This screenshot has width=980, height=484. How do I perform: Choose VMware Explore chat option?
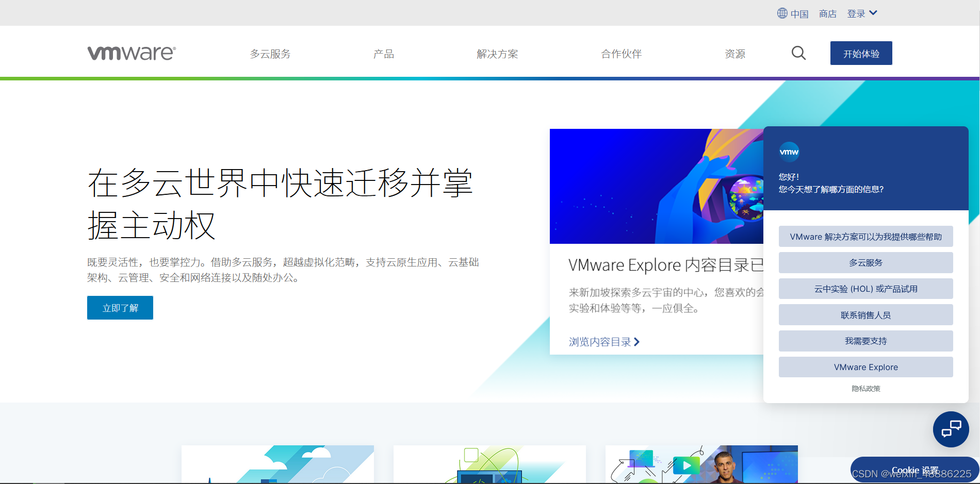[866, 367]
